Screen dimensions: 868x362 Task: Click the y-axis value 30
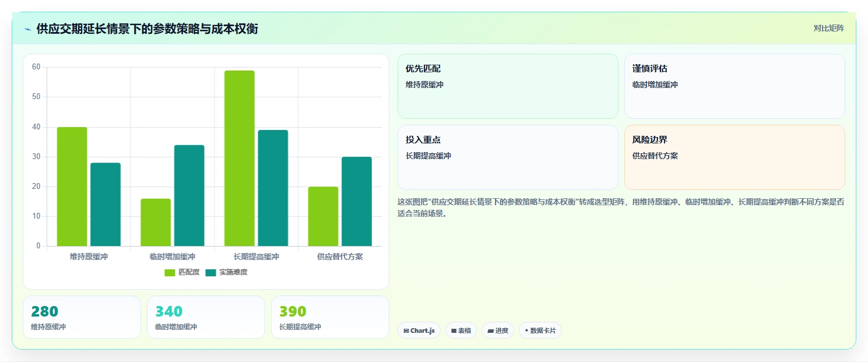(36, 157)
